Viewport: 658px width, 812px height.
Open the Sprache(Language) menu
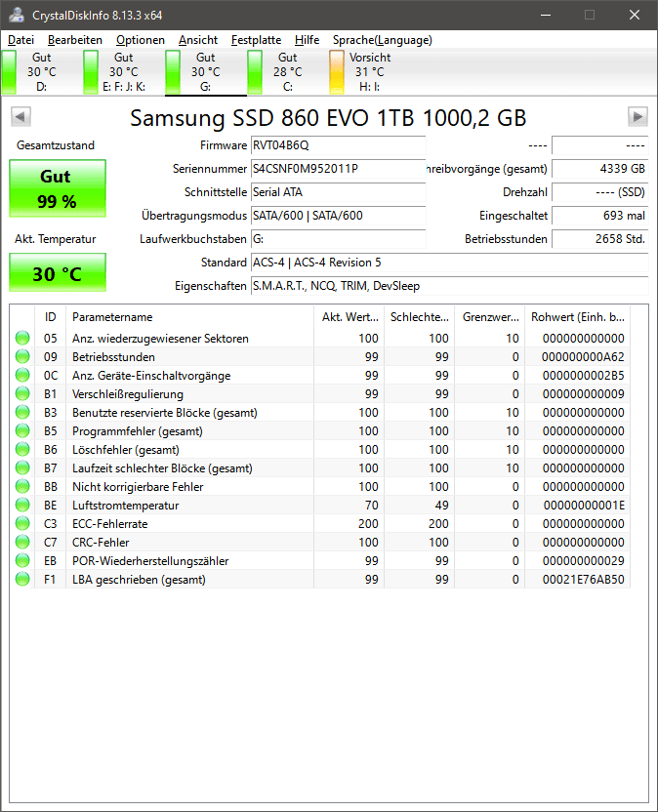[x=383, y=40]
